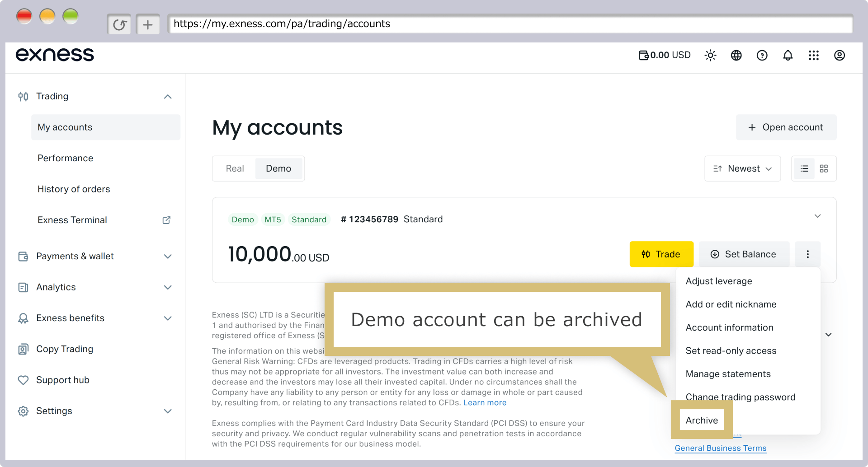Click the wallet balance 0.00 USD icon
This screenshot has width=868, height=467.
[643, 55]
